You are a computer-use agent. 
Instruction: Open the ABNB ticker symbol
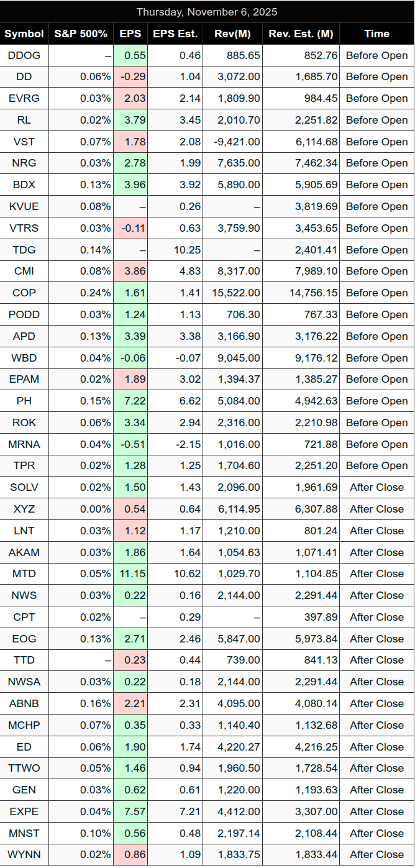tap(24, 703)
